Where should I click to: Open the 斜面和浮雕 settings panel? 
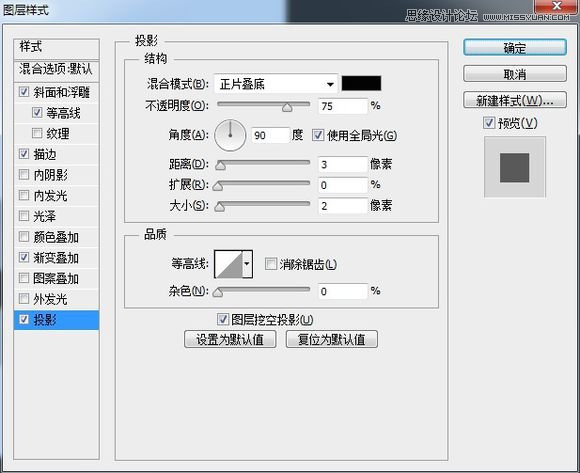61,92
